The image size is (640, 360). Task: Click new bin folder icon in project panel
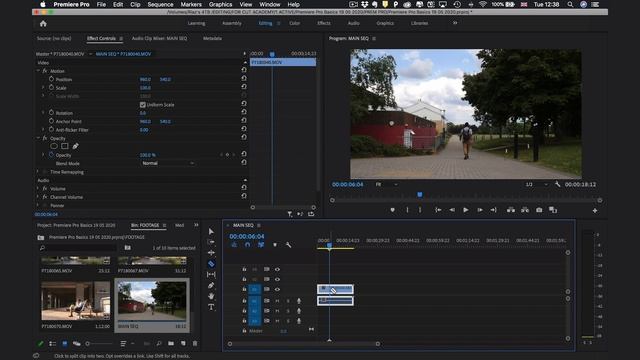[x=171, y=344]
